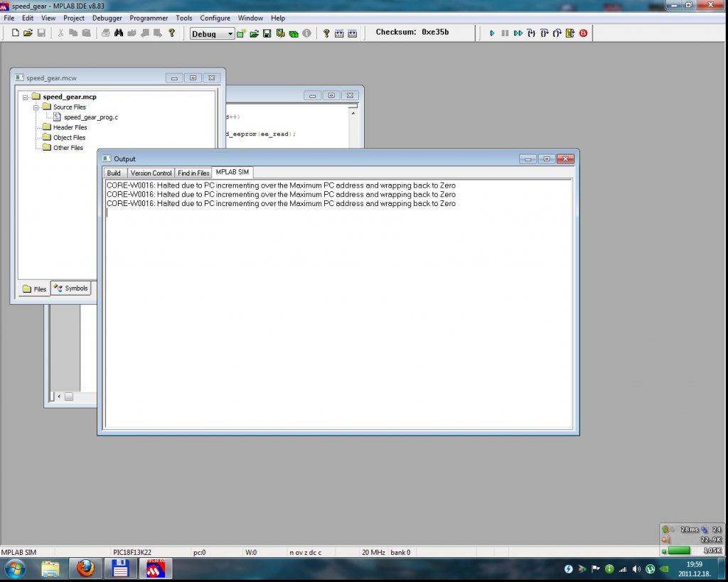The width and height of the screenshot is (728, 582).
Task: Open the Window menu
Action: click(x=251, y=18)
